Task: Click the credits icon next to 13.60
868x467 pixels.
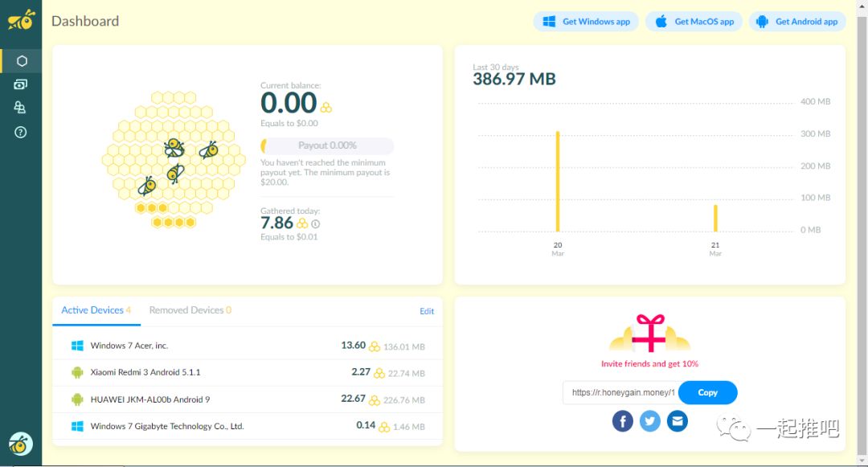Action: [375, 346]
